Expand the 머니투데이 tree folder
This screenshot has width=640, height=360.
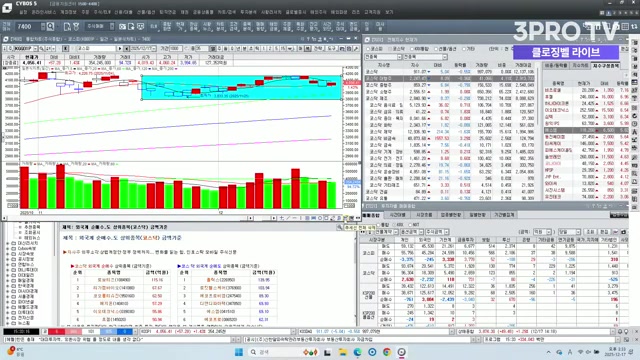[x=7, y=269]
